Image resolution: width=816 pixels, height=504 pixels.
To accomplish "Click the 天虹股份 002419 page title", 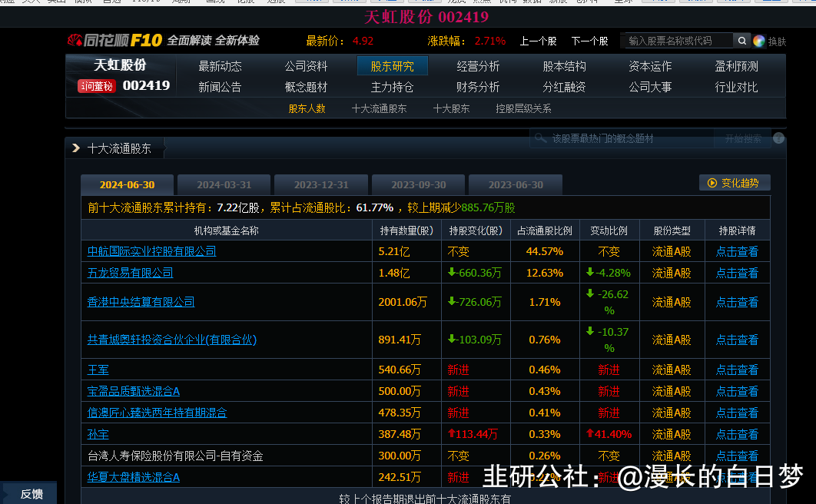I will tap(426, 17).
